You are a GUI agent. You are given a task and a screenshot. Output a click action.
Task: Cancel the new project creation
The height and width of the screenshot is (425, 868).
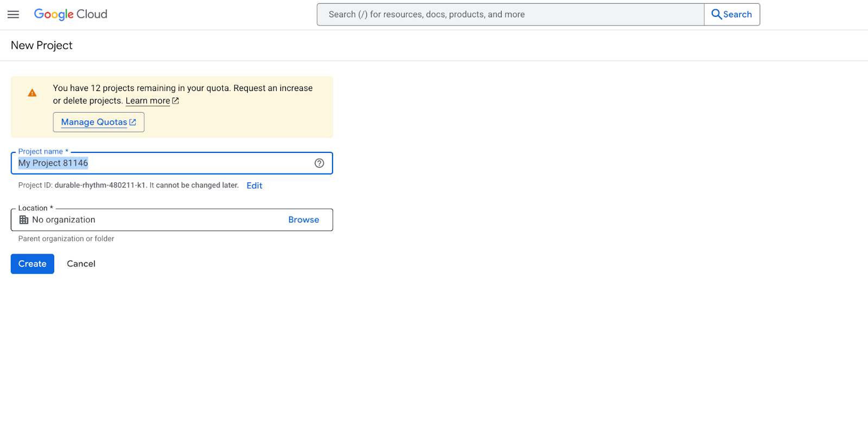(x=81, y=264)
